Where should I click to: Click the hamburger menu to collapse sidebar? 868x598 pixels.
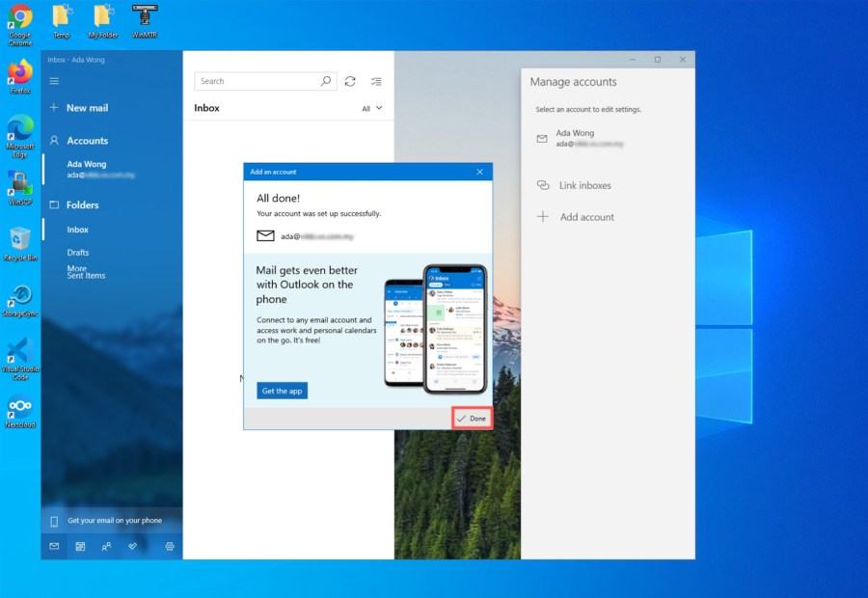click(x=54, y=81)
